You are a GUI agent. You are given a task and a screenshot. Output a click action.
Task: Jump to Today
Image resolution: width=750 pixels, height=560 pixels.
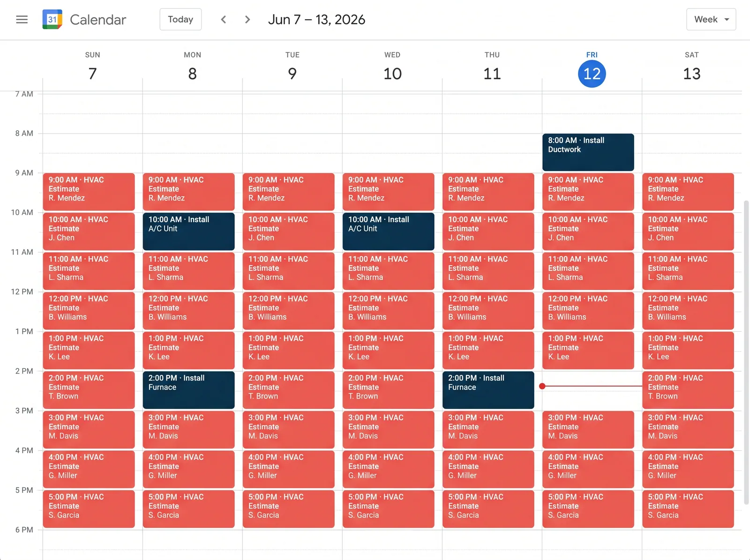click(180, 20)
